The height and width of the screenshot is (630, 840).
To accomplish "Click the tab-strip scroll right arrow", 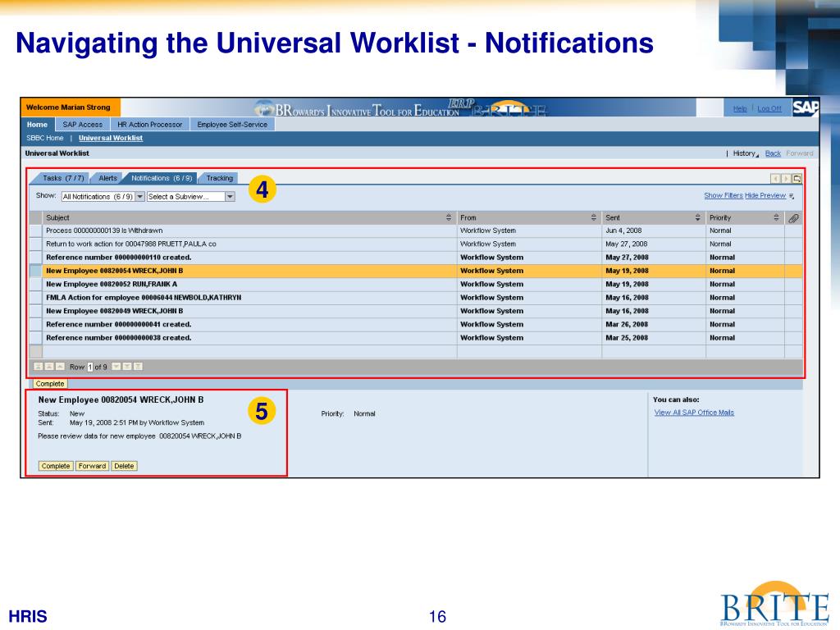I will pyautogui.click(x=786, y=178).
